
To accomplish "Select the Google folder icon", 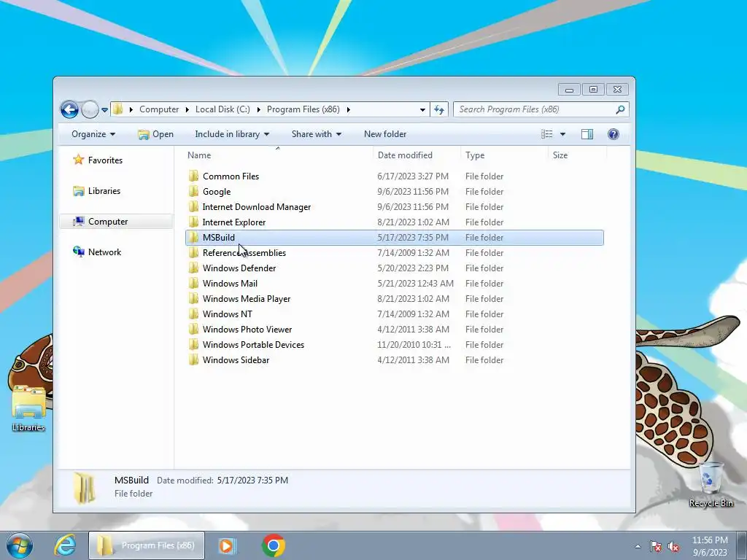I will tap(193, 192).
